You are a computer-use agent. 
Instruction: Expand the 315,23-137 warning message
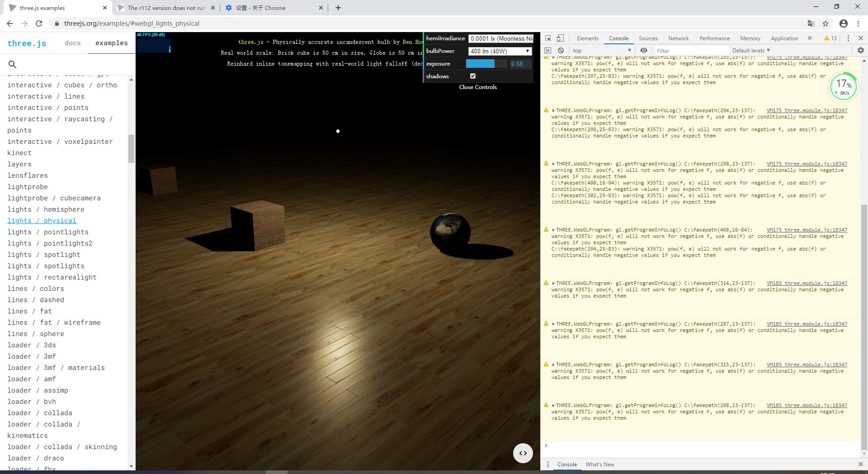553,365
